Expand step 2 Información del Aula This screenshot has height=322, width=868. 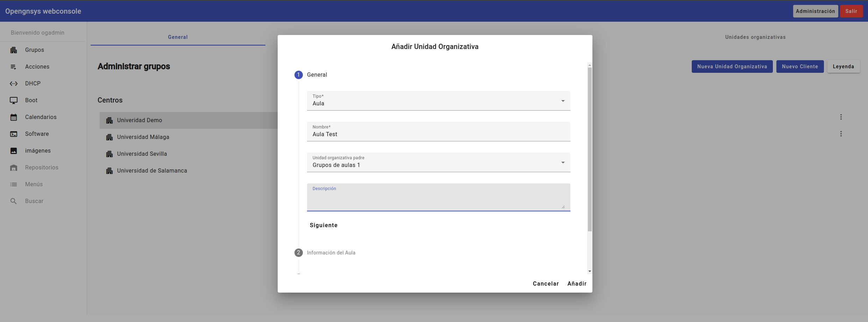point(331,253)
